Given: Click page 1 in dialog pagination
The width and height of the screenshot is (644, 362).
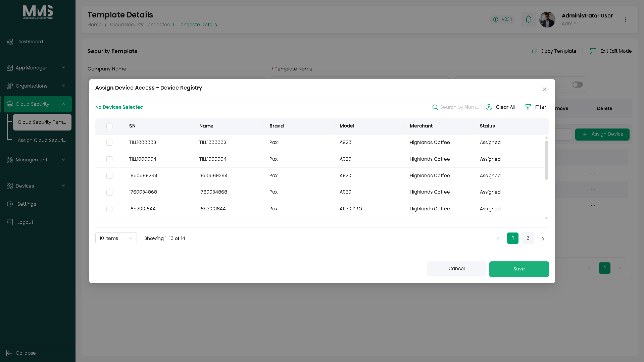Looking at the screenshot, I should tap(513, 238).
